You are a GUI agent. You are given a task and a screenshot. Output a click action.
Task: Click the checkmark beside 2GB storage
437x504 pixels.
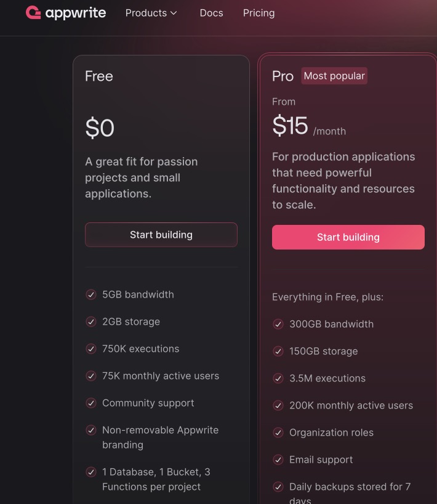point(91,322)
